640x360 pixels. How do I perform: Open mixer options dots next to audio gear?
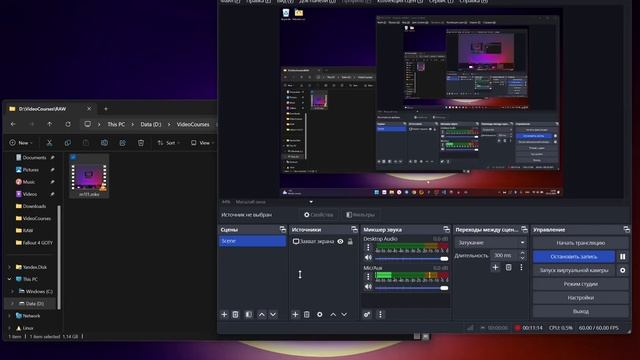pyautogui.click(x=380, y=314)
